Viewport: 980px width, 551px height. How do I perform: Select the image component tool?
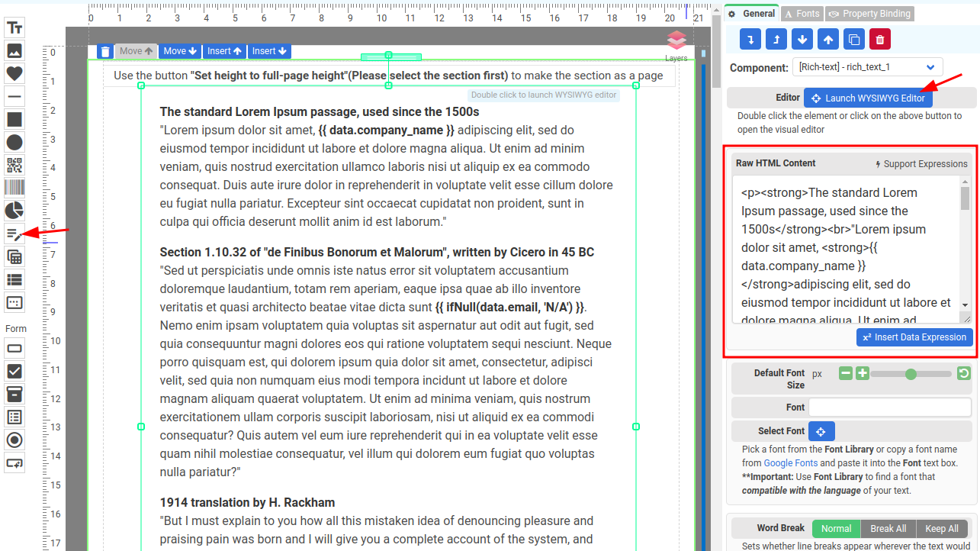point(14,51)
